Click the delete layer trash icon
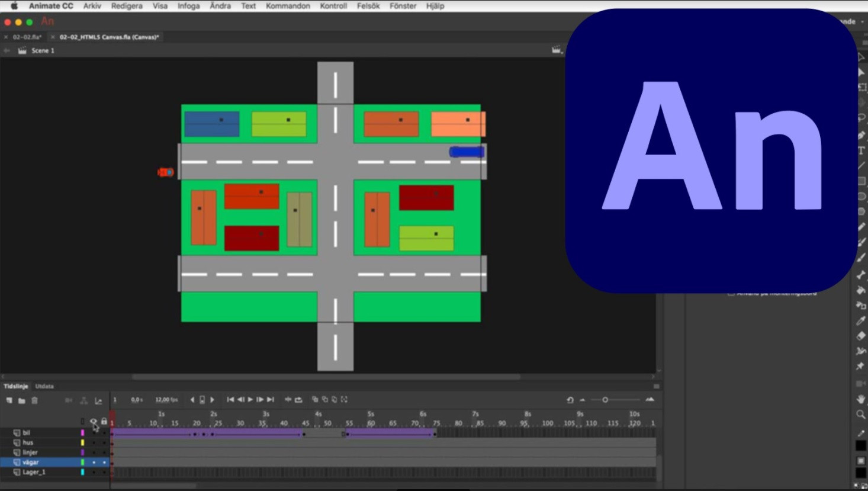This screenshot has width=868, height=491. click(x=35, y=400)
